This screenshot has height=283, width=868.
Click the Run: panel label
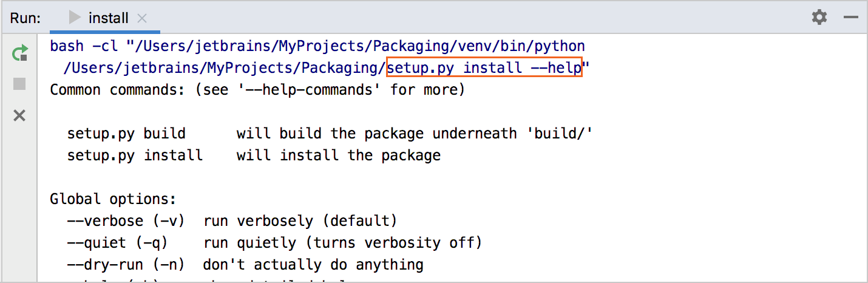pyautogui.click(x=25, y=18)
